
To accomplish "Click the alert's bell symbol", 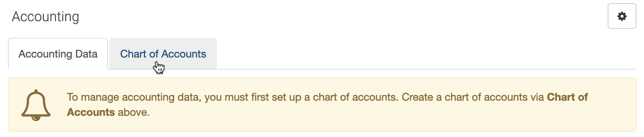I will tap(36, 105).
